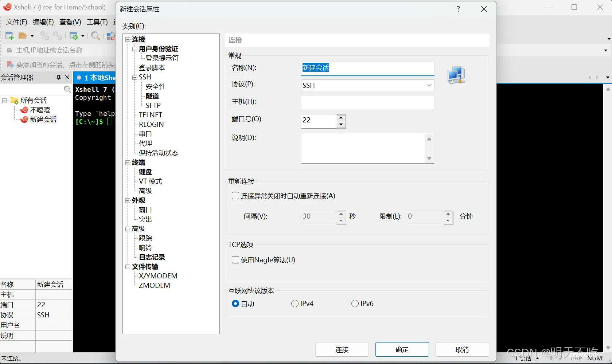Click the open session folder icon
This screenshot has width=612, height=364.
click(23, 36)
